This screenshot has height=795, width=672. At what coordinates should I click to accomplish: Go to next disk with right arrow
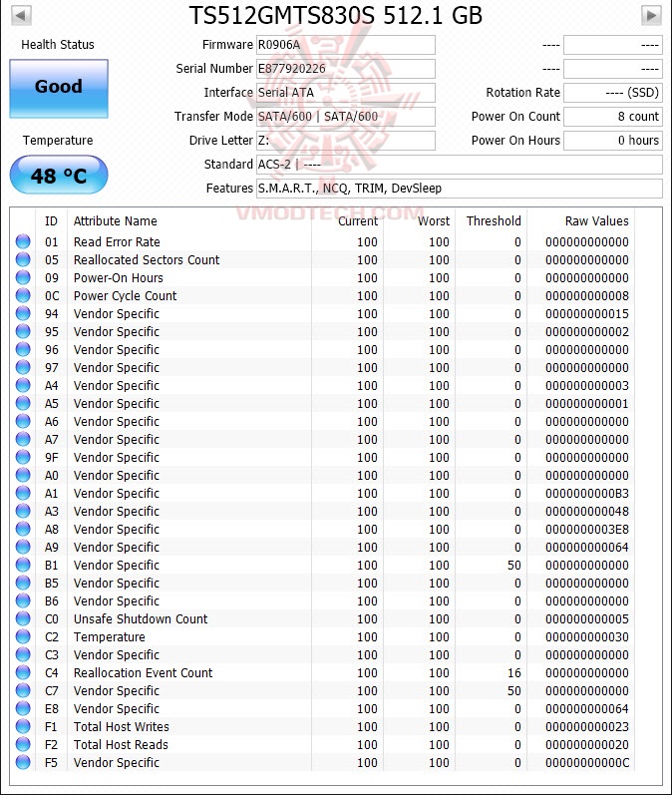point(651,15)
